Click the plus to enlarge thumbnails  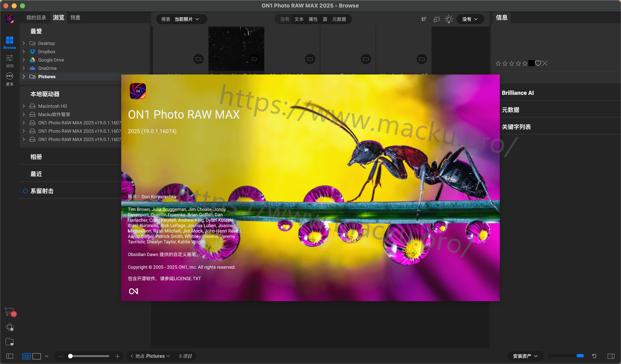click(117, 356)
